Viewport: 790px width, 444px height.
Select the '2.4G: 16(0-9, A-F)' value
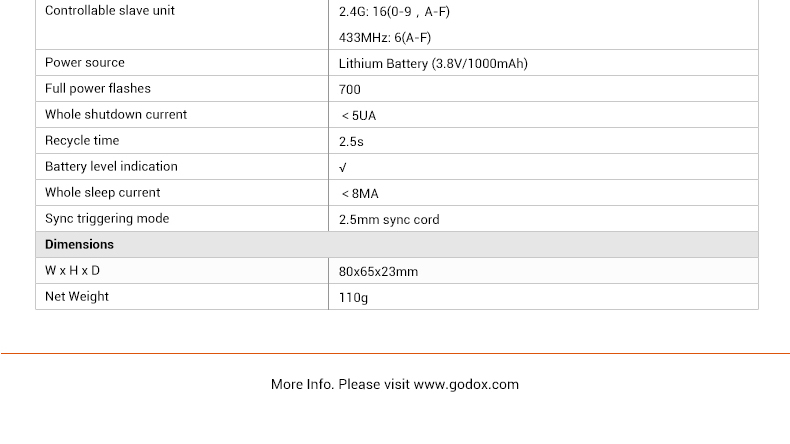tap(395, 12)
